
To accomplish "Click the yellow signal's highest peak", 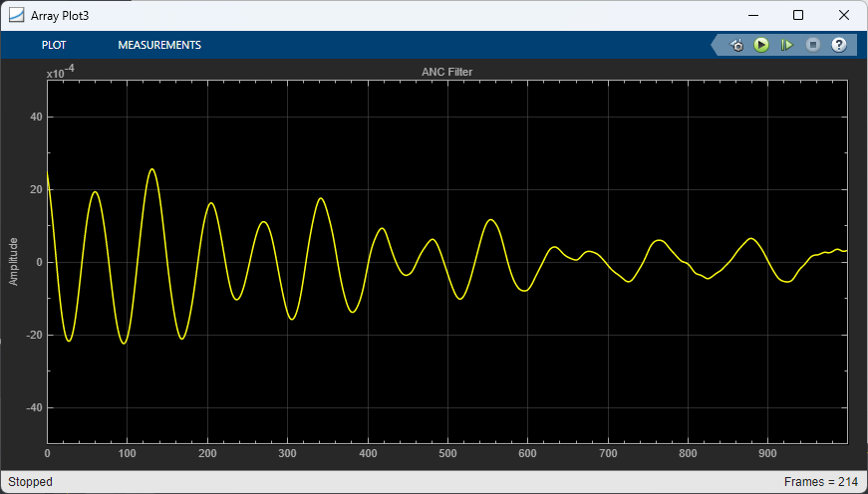I will (151, 169).
